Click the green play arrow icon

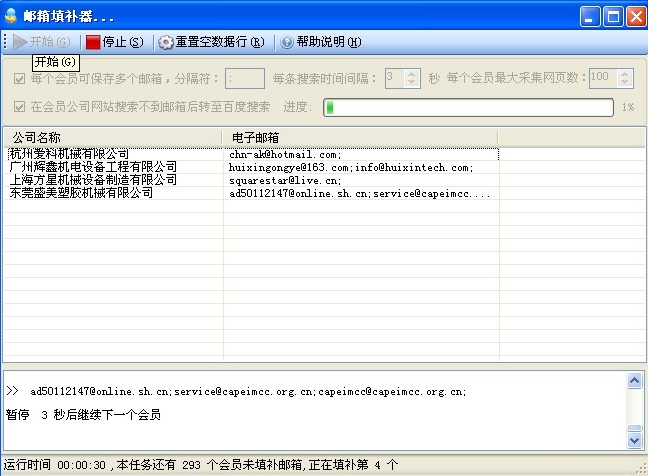(x=20, y=42)
